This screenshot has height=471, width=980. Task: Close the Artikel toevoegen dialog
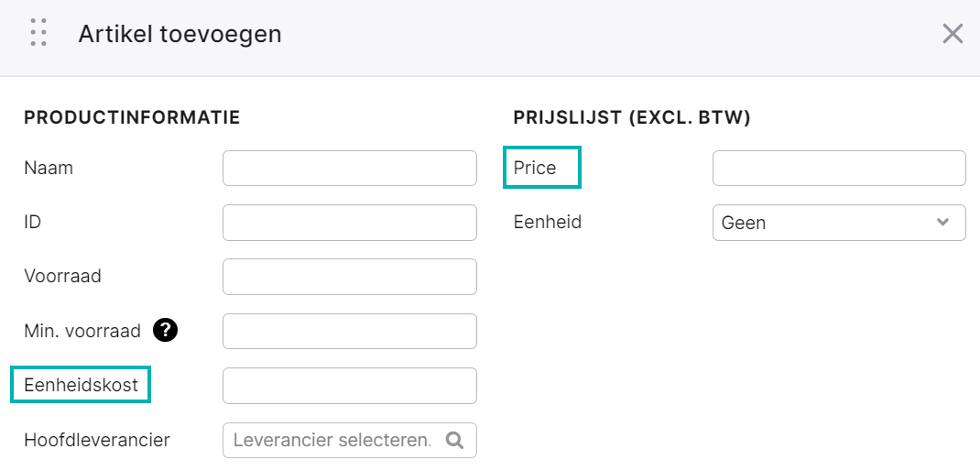(953, 34)
